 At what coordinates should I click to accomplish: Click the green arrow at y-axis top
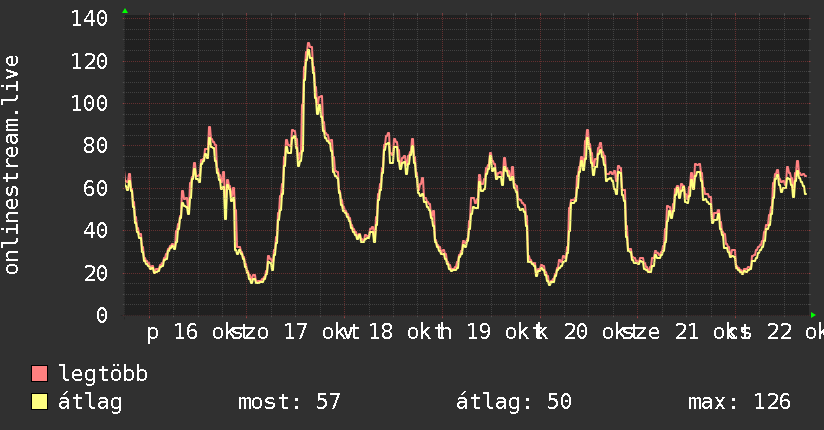coord(125,11)
